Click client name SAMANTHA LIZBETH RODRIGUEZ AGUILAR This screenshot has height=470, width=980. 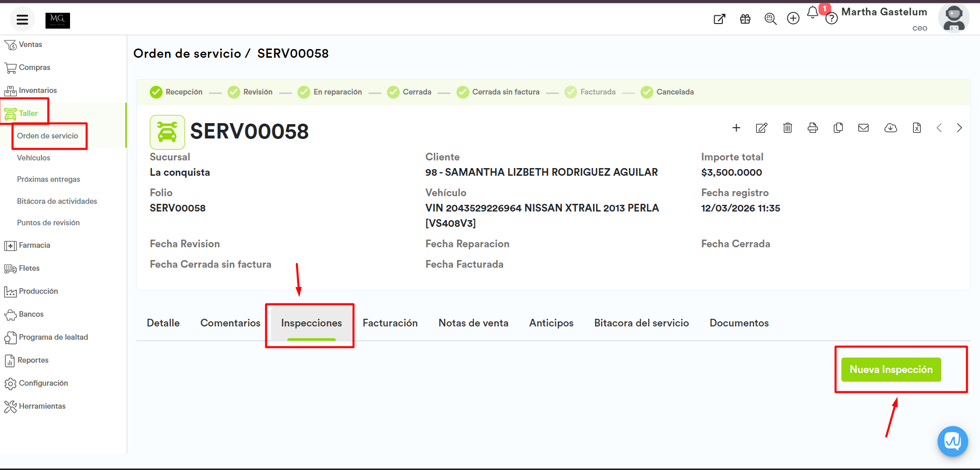coord(552,172)
